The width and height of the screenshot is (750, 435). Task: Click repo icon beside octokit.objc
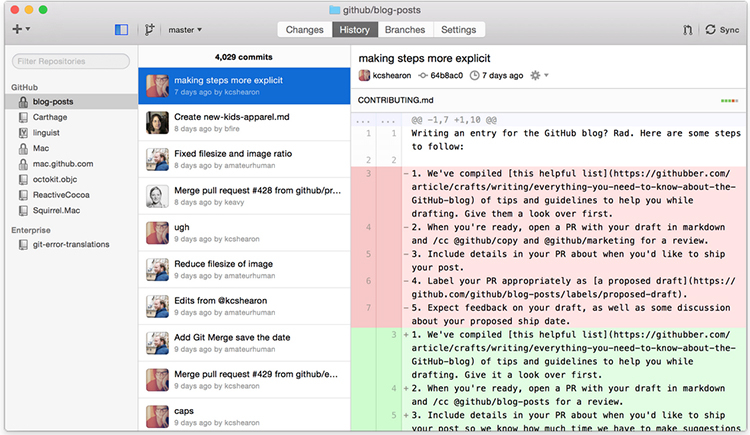coord(23,179)
